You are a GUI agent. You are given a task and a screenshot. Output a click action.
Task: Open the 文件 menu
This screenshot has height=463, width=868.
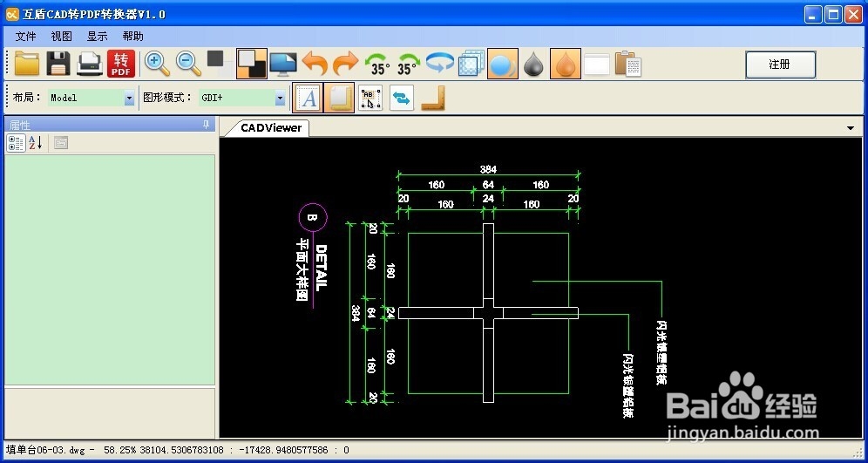tap(25, 37)
